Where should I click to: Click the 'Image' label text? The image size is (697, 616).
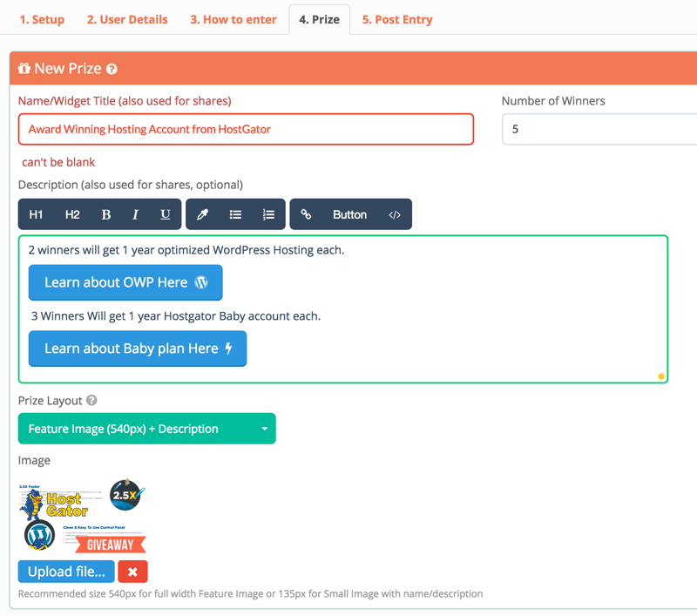click(x=34, y=460)
